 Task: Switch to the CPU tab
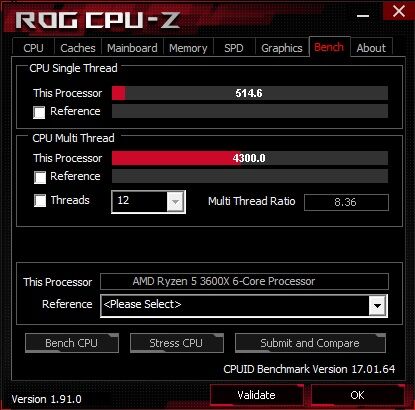33,48
